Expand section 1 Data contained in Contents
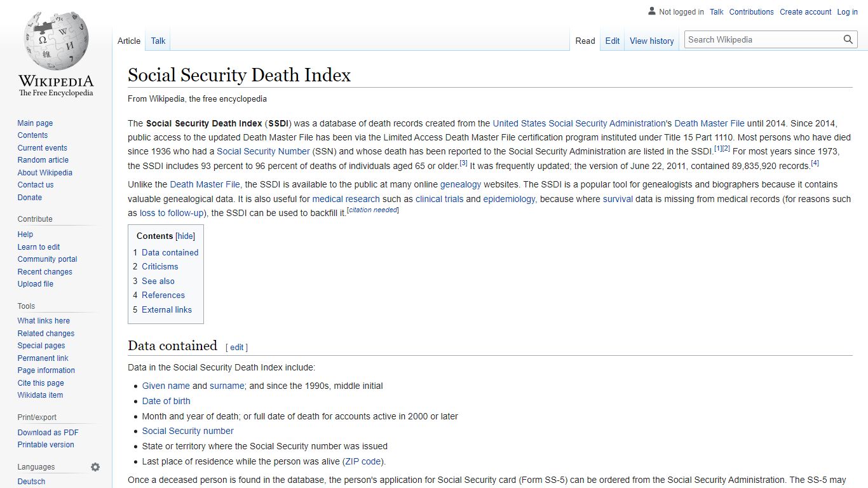This screenshot has width=868, height=488. [x=170, y=252]
